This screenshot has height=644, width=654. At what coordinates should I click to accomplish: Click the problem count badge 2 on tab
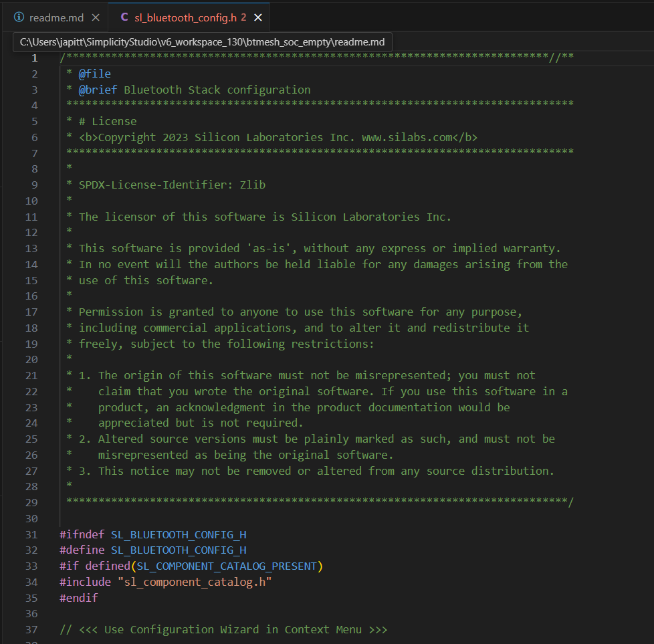[243, 17]
